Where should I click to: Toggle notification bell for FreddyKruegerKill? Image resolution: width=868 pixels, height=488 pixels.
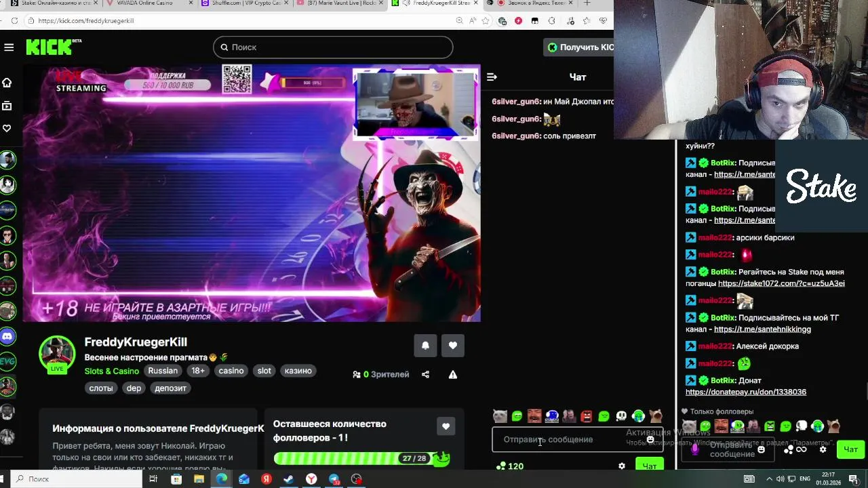425,346
